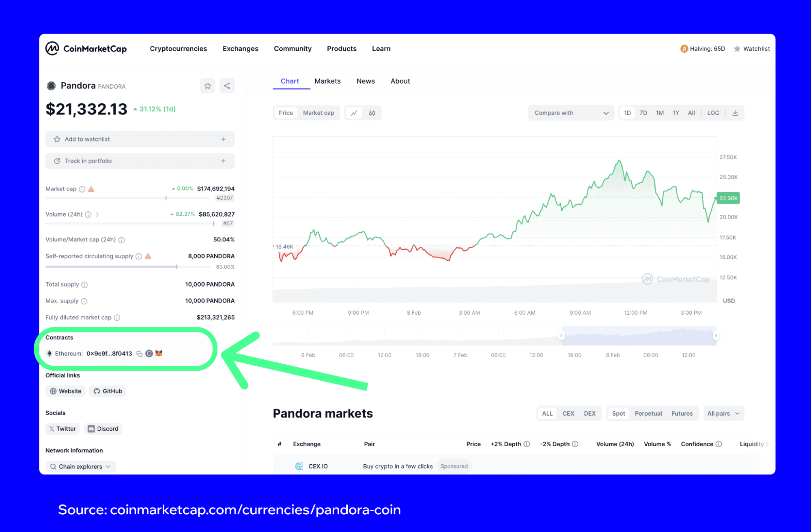811x532 pixels.
Task: Open the Cryptocurrencies menu
Action: coord(179,49)
